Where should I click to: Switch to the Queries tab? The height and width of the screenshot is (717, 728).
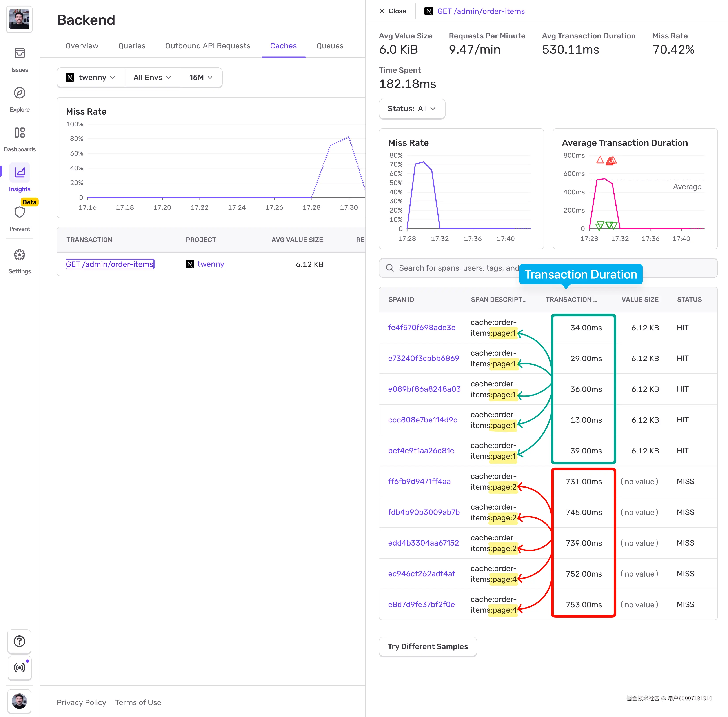(131, 46)
